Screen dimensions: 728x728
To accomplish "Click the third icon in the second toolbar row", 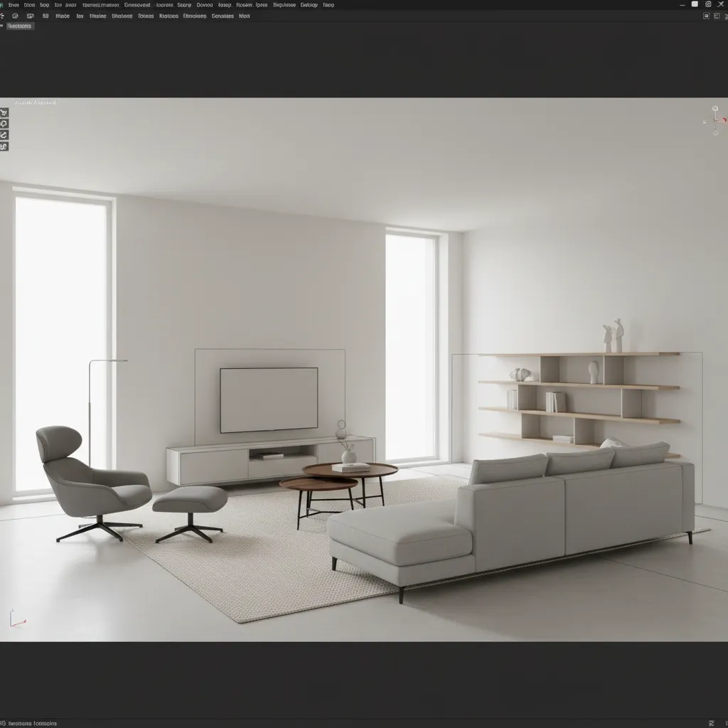I will tap(30, 16).
